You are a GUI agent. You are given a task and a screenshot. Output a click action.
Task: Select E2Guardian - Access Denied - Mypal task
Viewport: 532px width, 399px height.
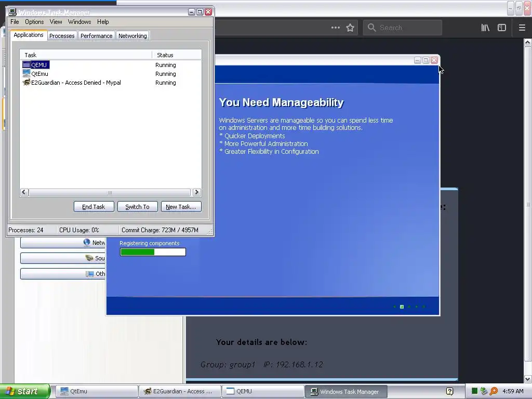pos(76,83)
